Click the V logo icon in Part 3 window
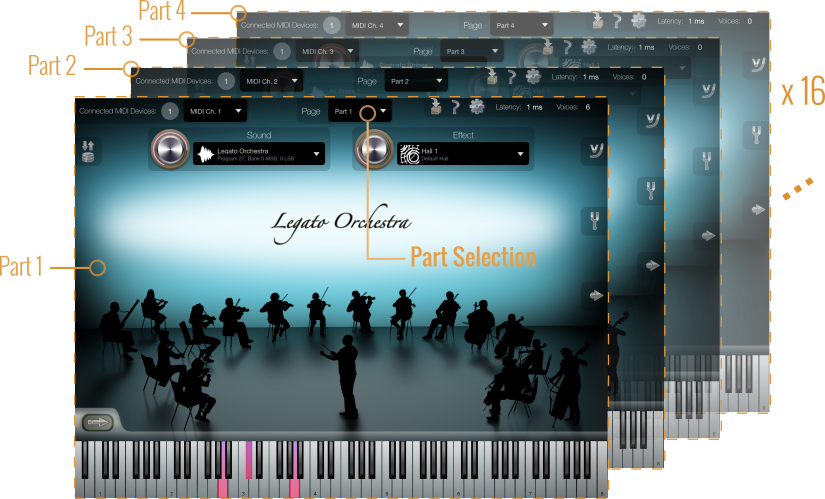The width and height of the screenshot is (825, 499). point(708,91)
